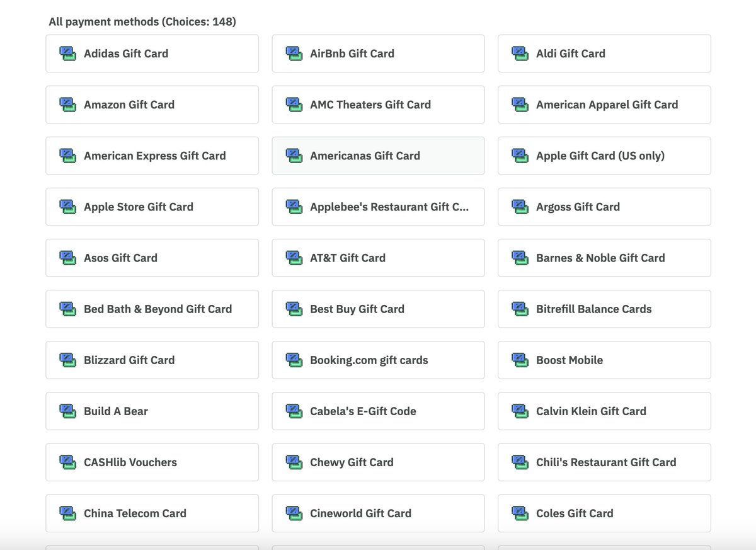The height and width of the screenshot is (550, 756).
Task: Pick the Chili's Restaurant Gift Card label
Action: click(606, 462)
